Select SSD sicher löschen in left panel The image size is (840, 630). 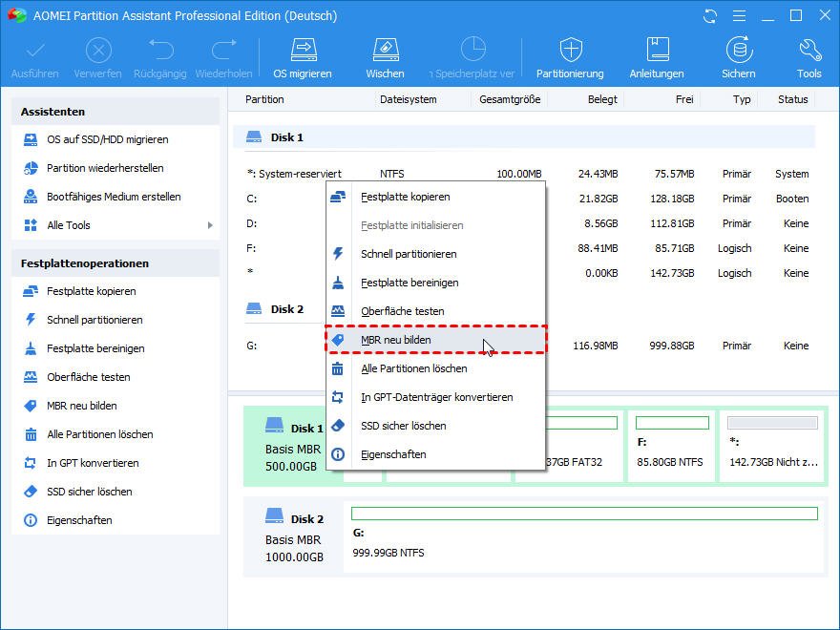click(x=90, y=492)
